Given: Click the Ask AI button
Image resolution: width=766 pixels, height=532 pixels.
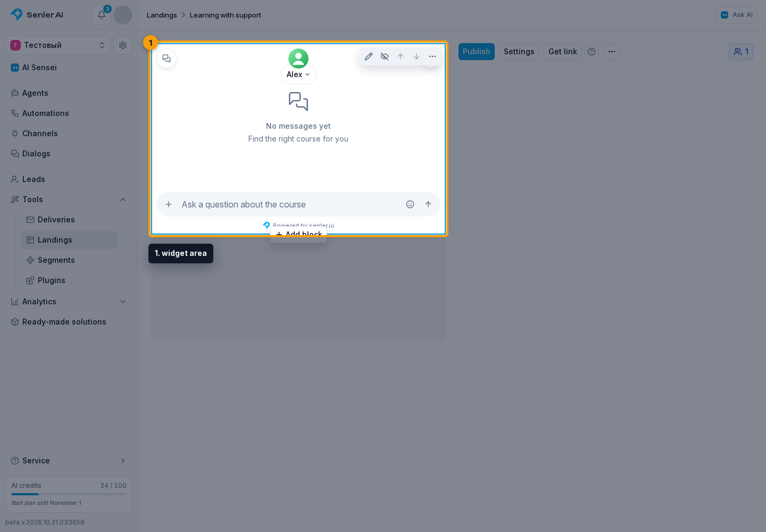Looking at the screenshot, I should [x=736, y=15].
